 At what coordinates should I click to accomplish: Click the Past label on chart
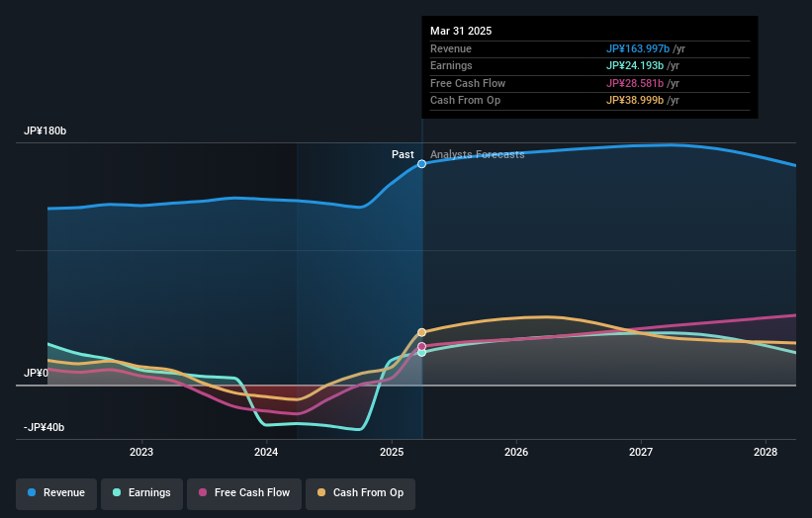403,154
